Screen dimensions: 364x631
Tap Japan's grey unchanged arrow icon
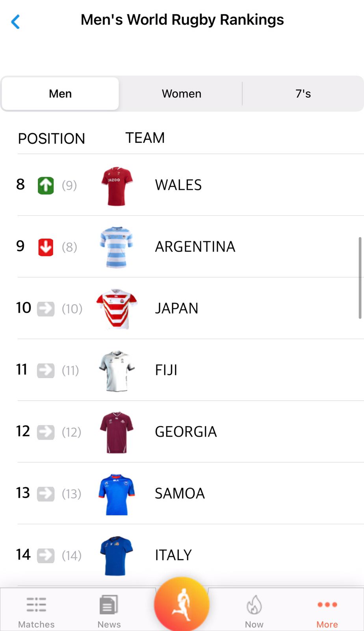[x=46, y=309]
